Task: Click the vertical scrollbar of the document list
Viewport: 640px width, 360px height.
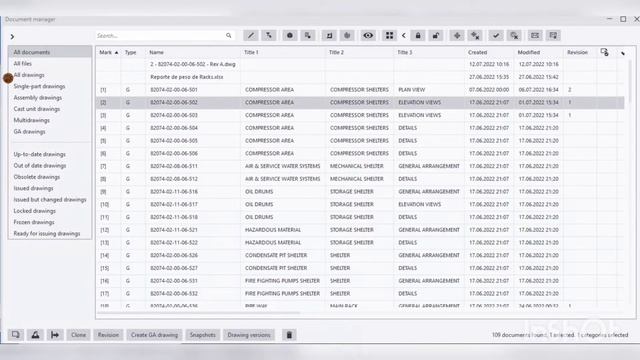Action: [x=630, y=82]
